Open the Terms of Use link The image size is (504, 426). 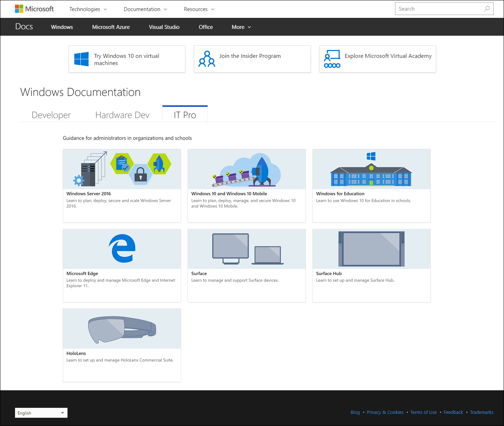[423, 412]
